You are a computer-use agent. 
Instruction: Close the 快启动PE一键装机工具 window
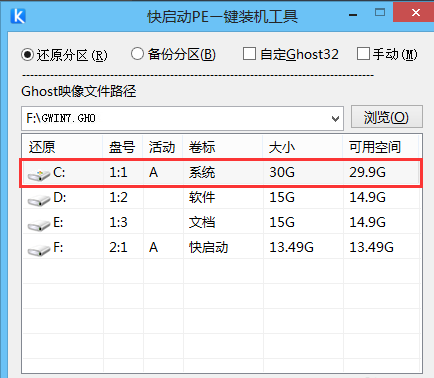click(415, 13)
